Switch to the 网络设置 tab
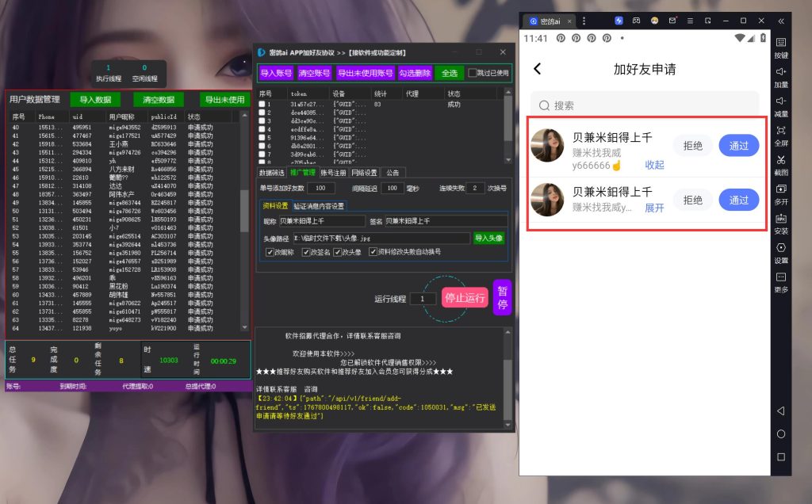812x504 pixels. point(363,172)
